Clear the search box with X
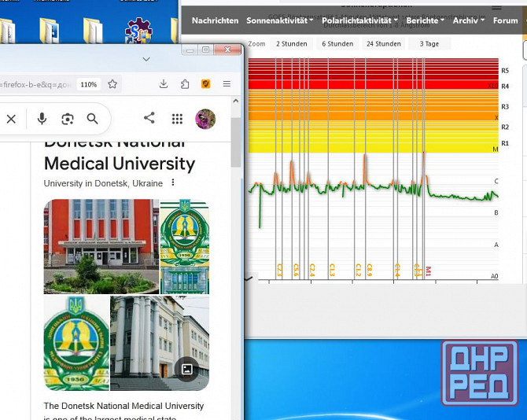 (x=11, y=119)
